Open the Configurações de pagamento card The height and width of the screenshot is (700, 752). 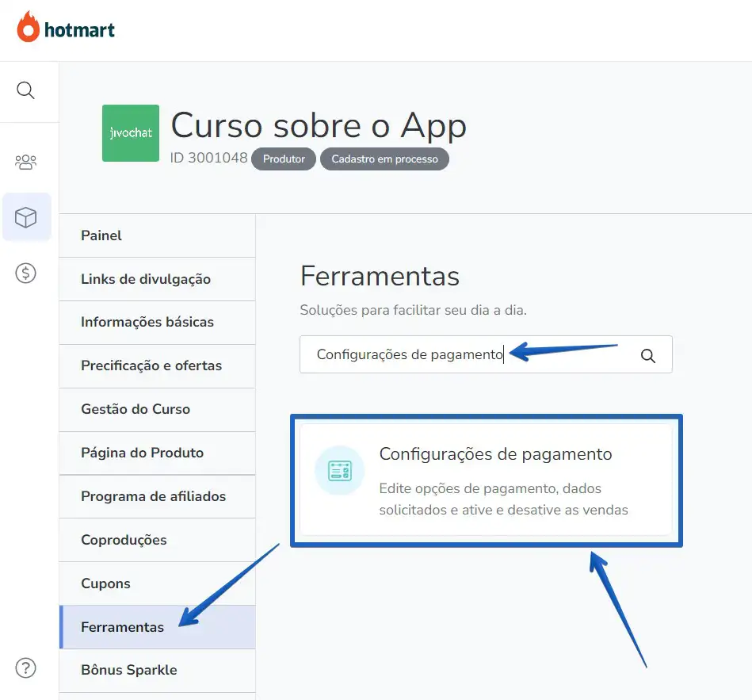[x=486, y=480]
